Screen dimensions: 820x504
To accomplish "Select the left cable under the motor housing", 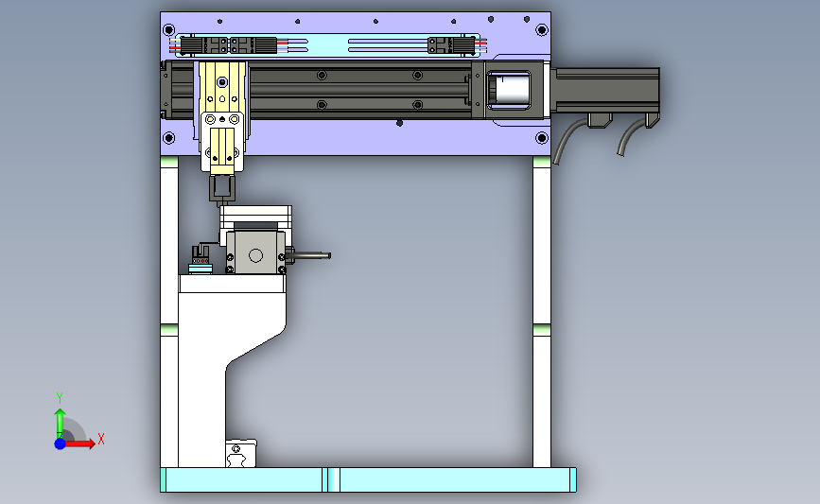I will click(x=570, y=141).
